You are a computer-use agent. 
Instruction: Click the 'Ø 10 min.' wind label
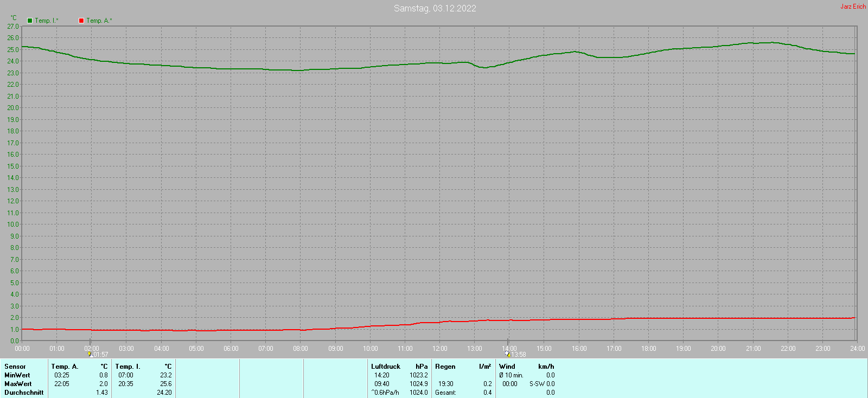point(511,375)
